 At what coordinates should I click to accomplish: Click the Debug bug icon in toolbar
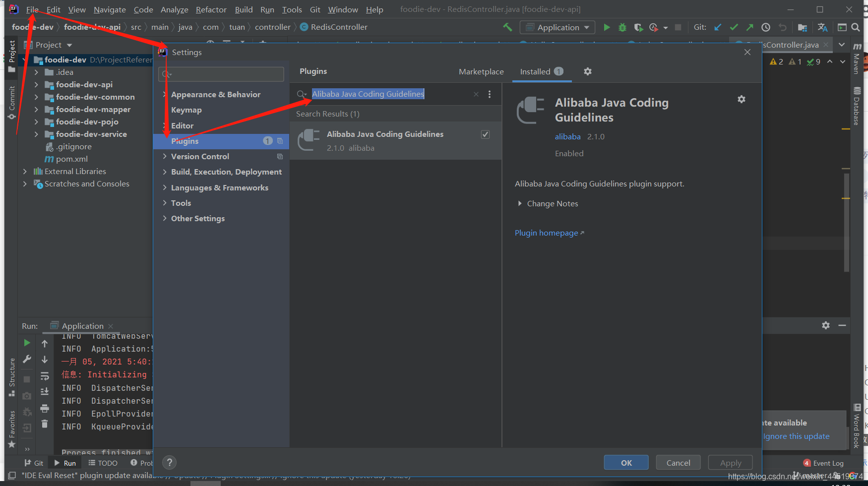[x=622, y=27]
